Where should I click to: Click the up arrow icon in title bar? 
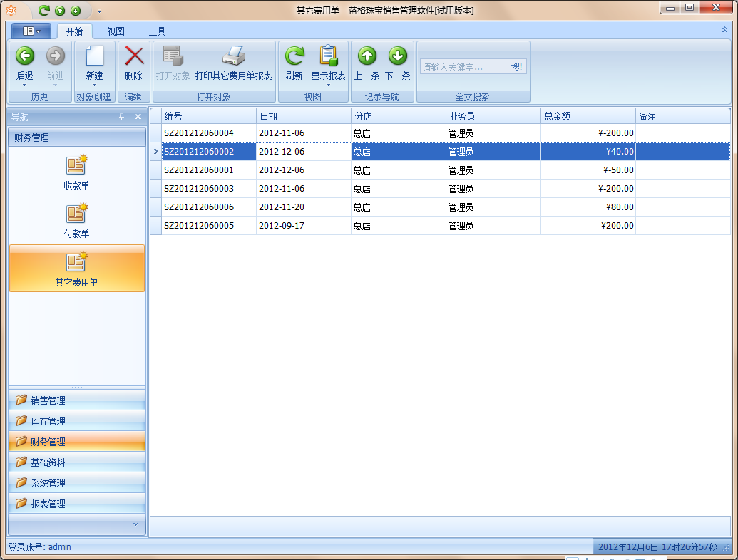pyautogui.click(x=60, y=11)
